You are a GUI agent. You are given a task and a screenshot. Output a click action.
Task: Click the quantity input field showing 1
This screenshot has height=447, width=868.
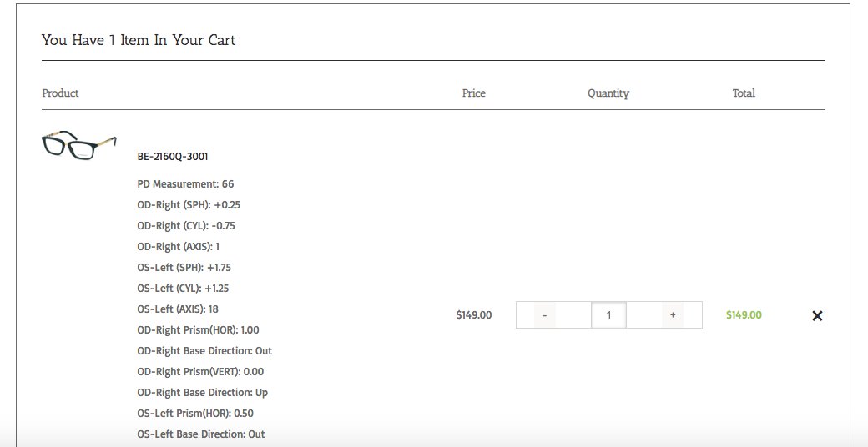(608, 314)
